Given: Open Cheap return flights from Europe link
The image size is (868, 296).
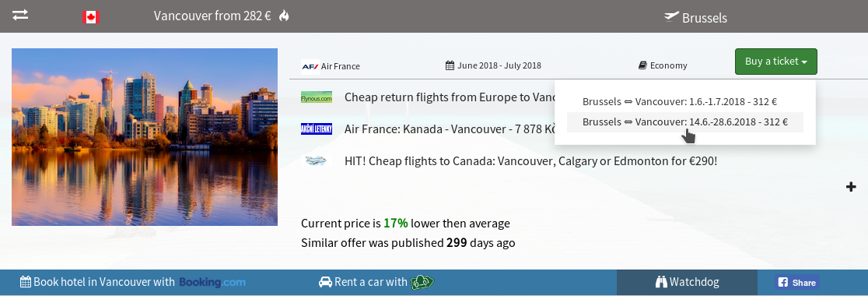Looking at the screenshot, I should click(449, 97).
